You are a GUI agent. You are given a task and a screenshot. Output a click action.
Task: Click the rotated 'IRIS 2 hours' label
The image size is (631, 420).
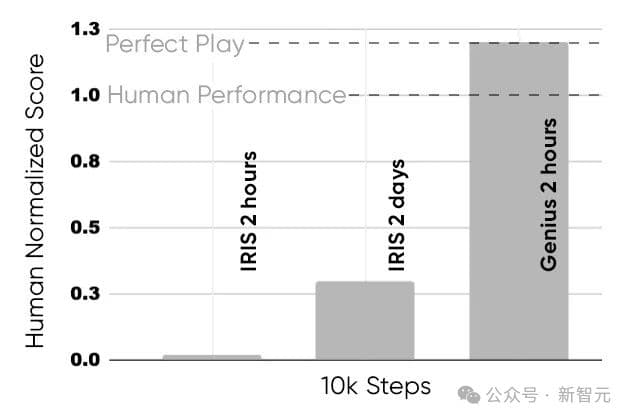pos(249,211)
